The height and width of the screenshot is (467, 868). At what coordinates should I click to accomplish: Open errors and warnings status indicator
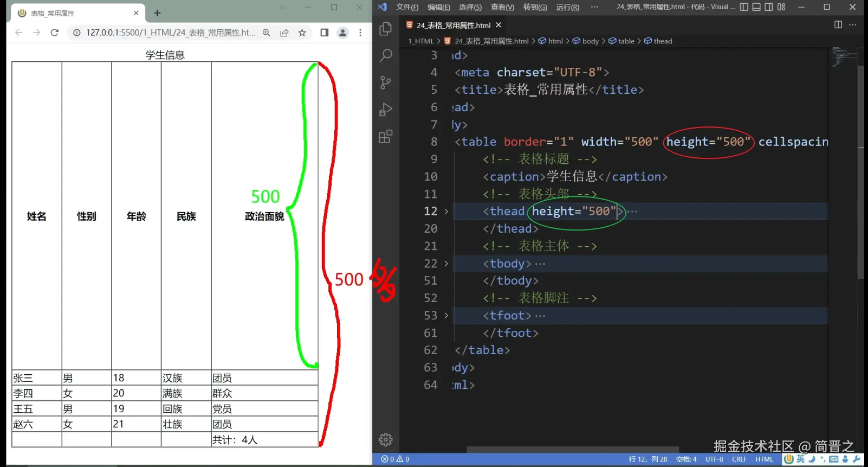(395, 459)
